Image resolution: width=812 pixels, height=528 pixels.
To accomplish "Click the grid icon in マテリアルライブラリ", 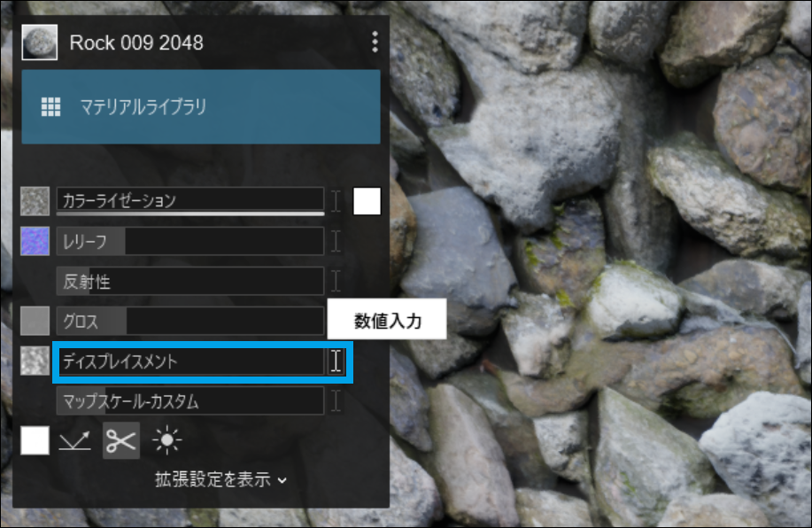I will click(x=50, y=106).
